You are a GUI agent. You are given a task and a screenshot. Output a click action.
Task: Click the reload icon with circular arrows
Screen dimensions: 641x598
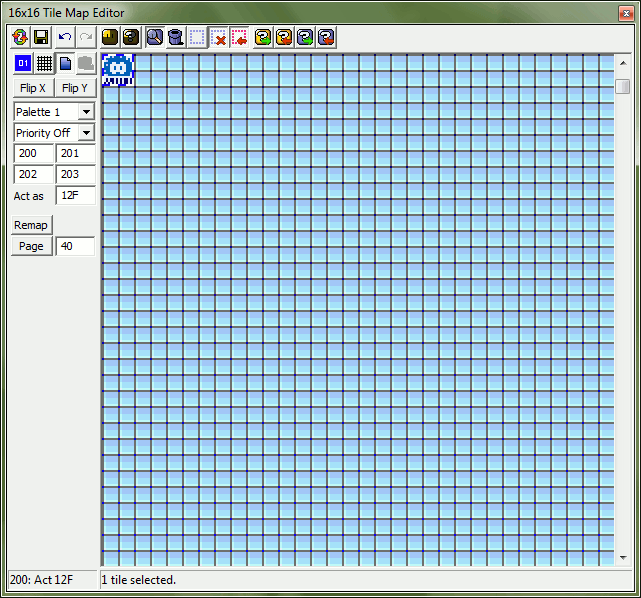(x=20, y=38)
